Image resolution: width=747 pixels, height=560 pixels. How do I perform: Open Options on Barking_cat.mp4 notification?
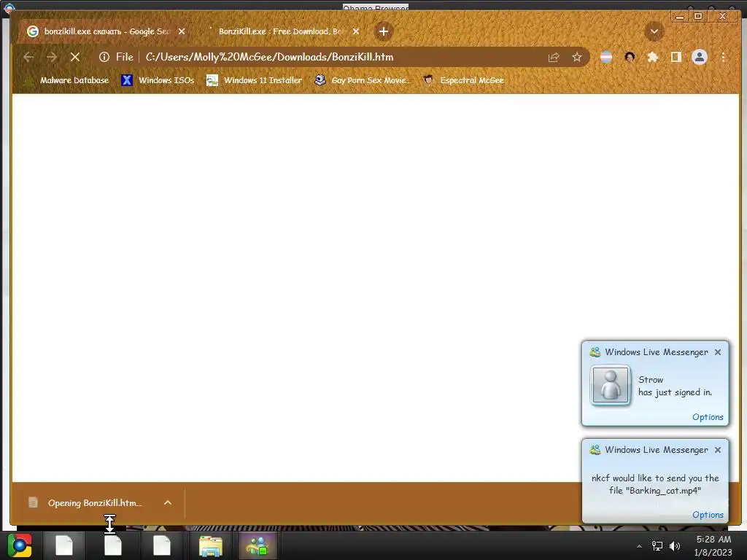tap(708, 515)
